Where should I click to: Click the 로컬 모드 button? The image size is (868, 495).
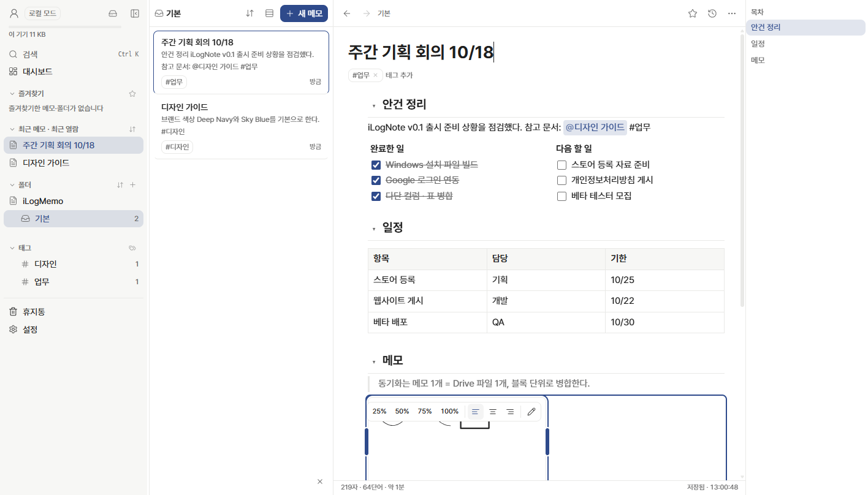(x=43, y=13)
